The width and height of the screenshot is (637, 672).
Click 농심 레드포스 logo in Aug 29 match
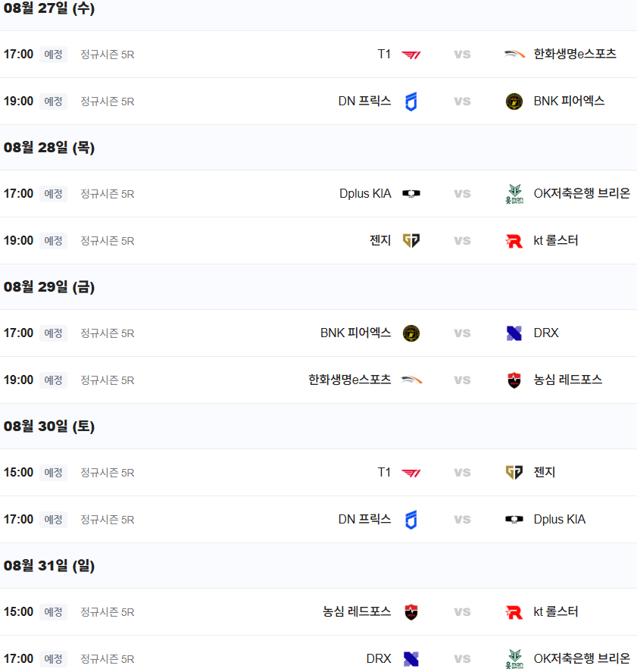click(514, 380)
